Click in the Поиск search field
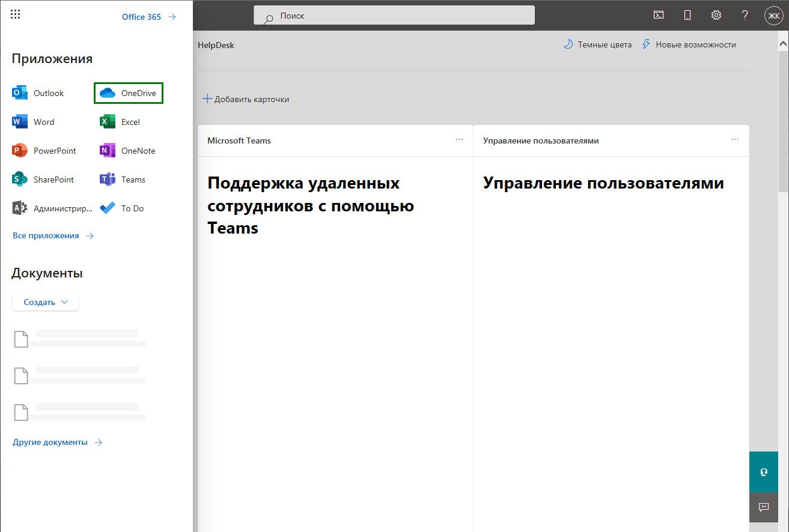789x532 pixels. 394,16
